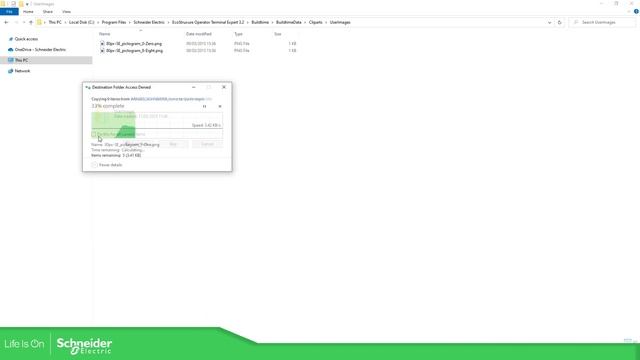The width and height of the screenshot is (640, 360).
Task: Select the file ending in 0-Zero.png
Action: click(134, 44)
